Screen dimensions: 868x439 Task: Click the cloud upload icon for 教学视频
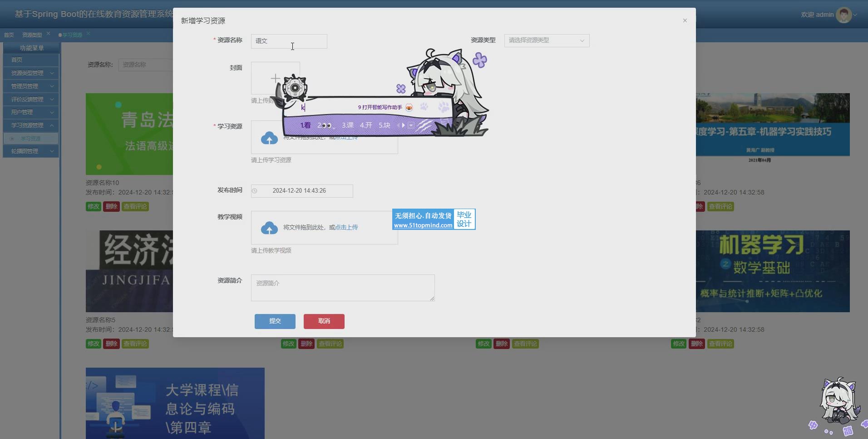pos(269,228)
